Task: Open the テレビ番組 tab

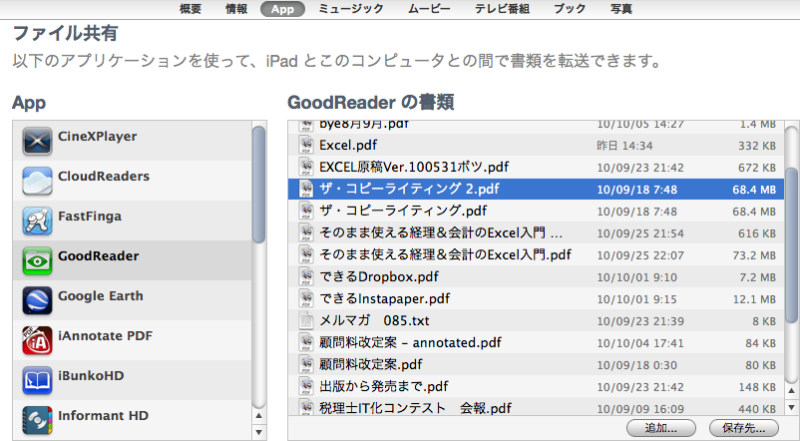Action: pos(502,9)
